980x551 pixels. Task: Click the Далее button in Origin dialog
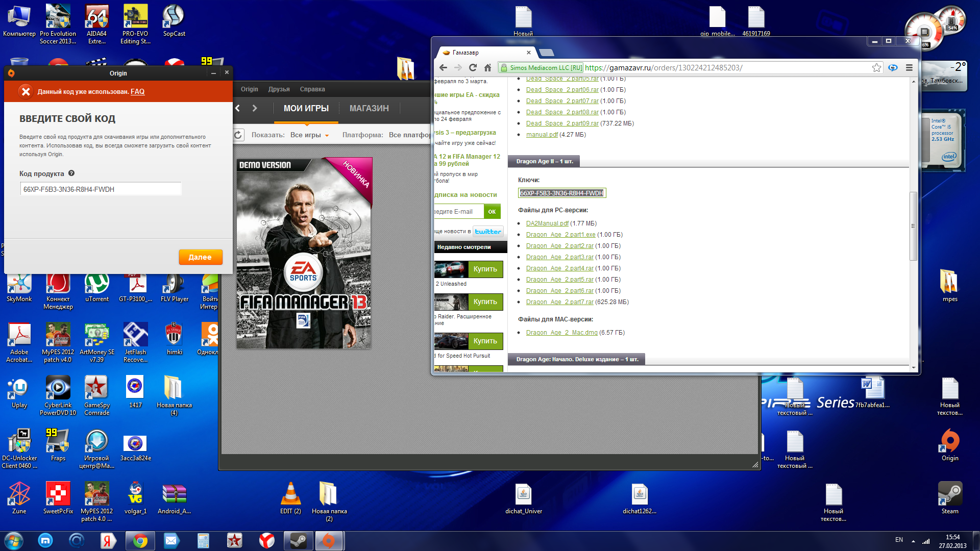[201, 257]
